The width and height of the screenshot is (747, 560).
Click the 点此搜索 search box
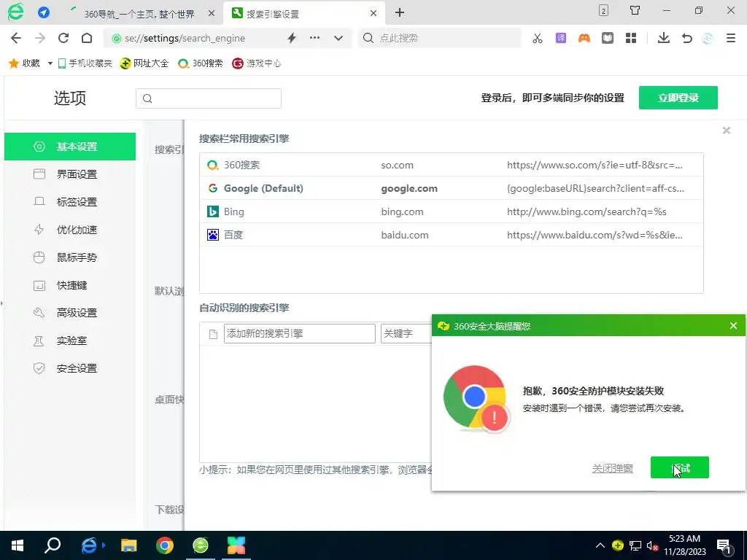tap(440, 38)
